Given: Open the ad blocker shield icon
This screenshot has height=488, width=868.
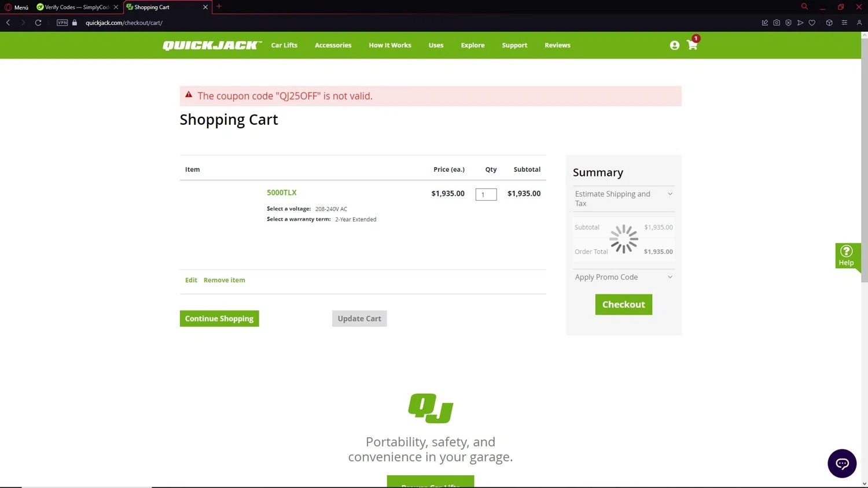Looking at the screenshot, I should [x=788, y=23].
